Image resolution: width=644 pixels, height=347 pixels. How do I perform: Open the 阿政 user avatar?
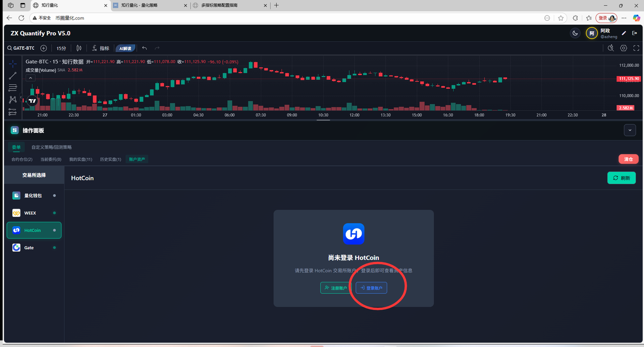(592, 33)
